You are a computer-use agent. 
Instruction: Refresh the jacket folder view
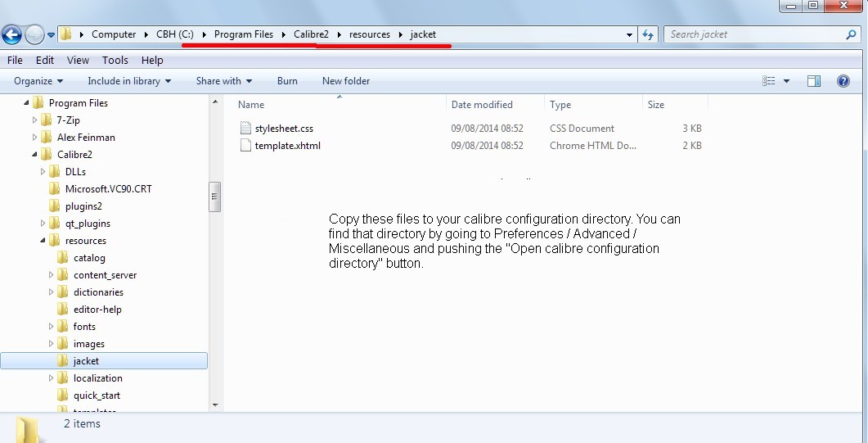[648, 35]
